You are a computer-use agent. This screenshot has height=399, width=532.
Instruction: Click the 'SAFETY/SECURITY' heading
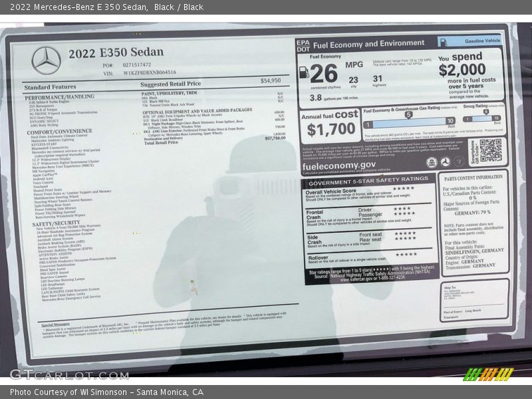click(x=56, y=223)
